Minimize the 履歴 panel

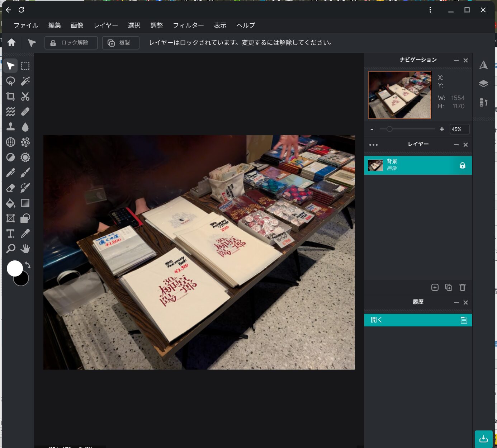click(x=456, y=302)
